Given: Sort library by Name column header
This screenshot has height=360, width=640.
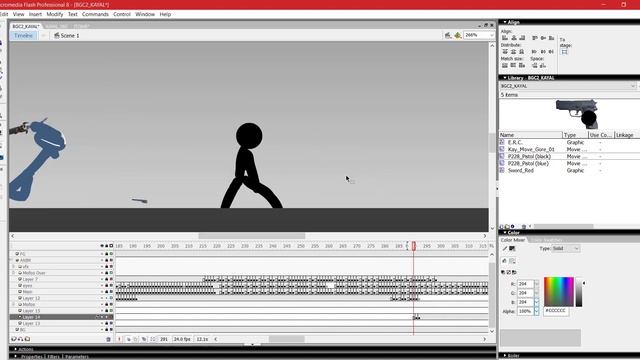Looking at the screenshot, I should point(531,135).
